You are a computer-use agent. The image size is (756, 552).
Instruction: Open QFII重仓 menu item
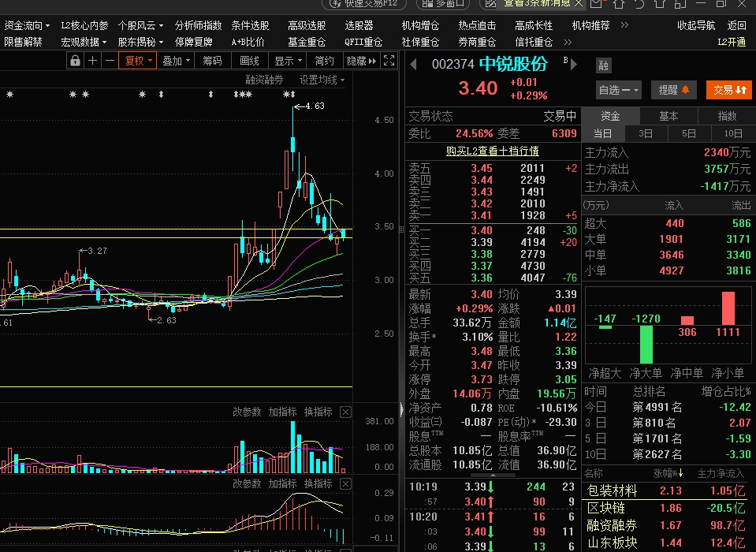point(363,43)
